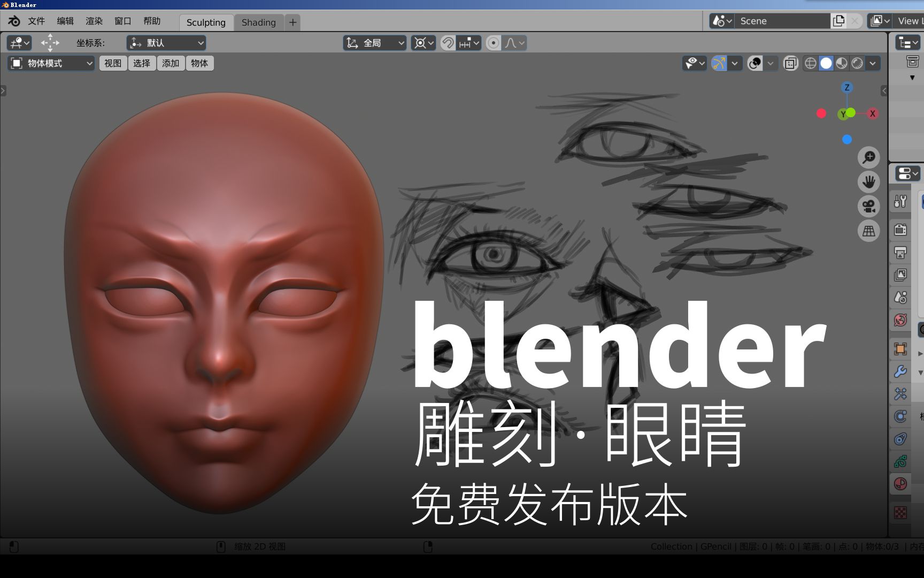
Task: Add a new workspace with plus button
Action: (x=292, y=22)
